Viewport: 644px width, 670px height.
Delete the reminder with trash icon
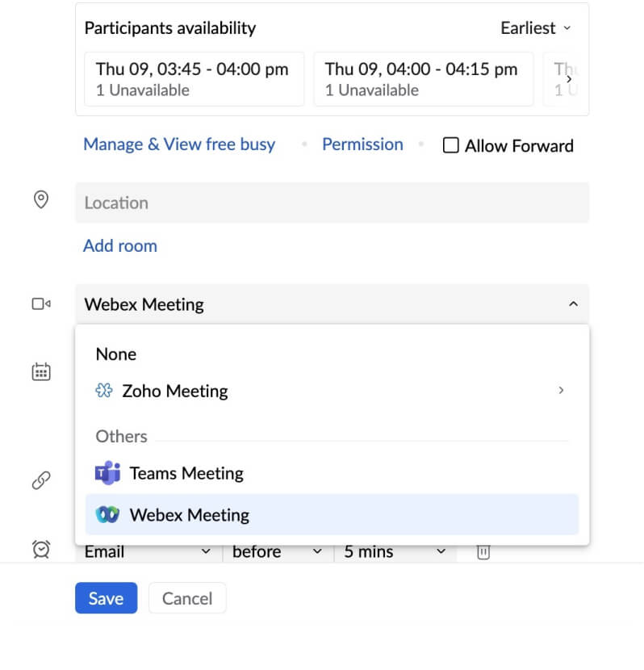(x=483, y=551)
